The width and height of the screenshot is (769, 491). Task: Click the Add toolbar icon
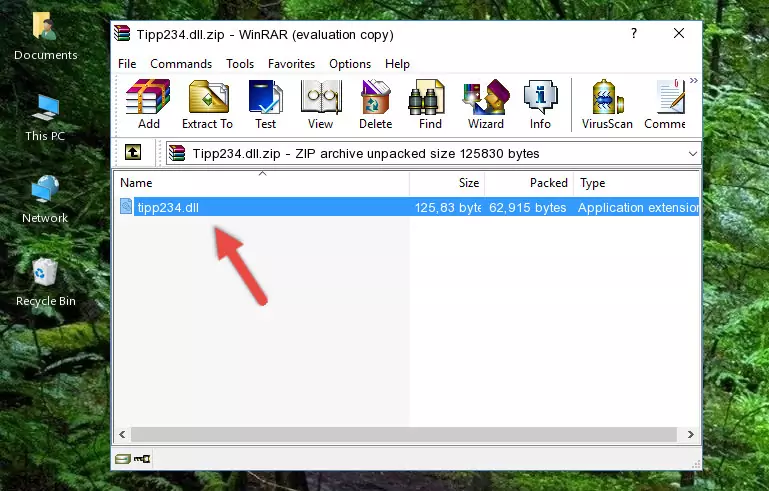tap(148, 104)
